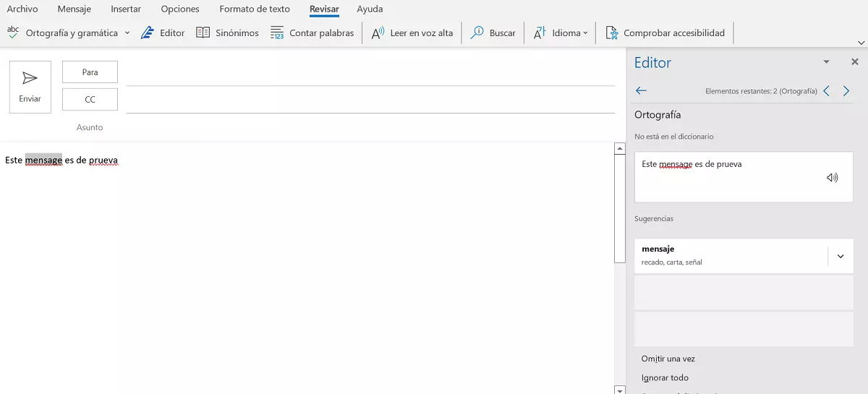868x394 pixels.
Task: Go to next spelling issue
Action: point(846,91)
